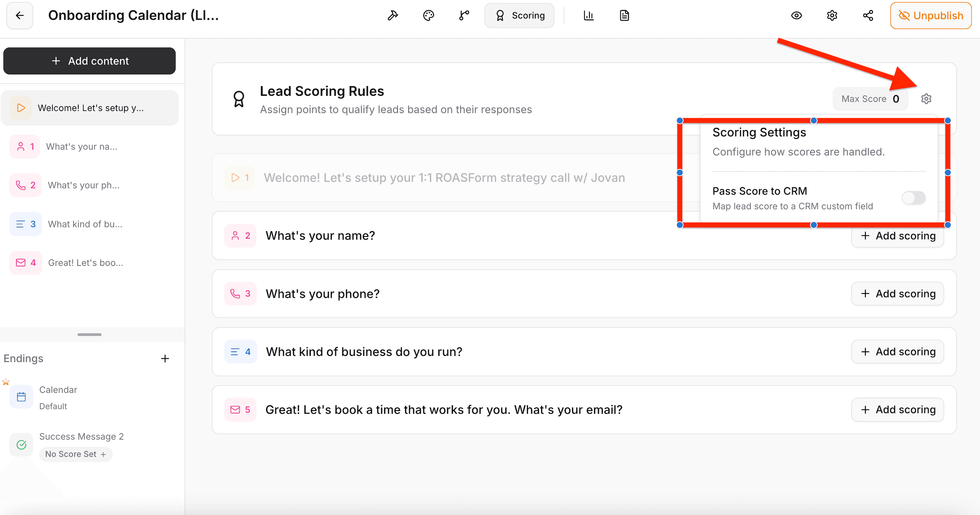
Task: Click the person icon of sidebar step 1
Action: tap(21, 146)
